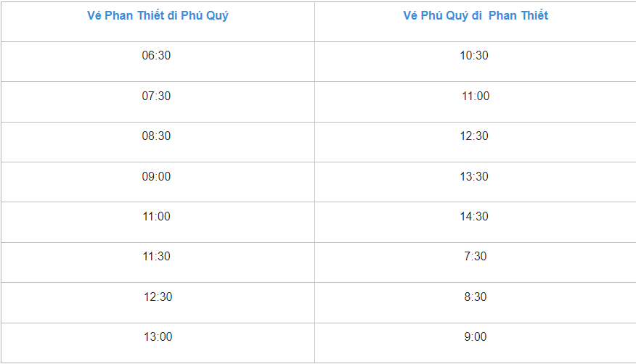Select the 9:00 departure from Phú Quý

click(476, 337)
